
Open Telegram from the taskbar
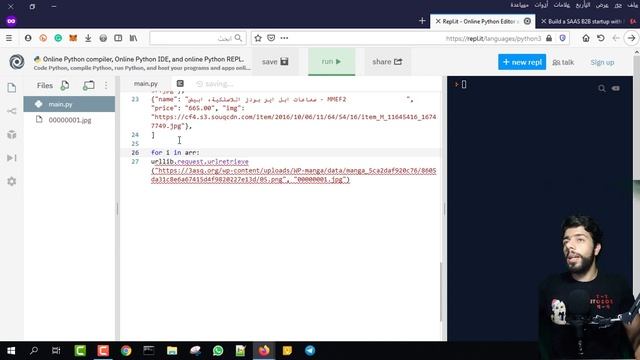pos(310,351)
